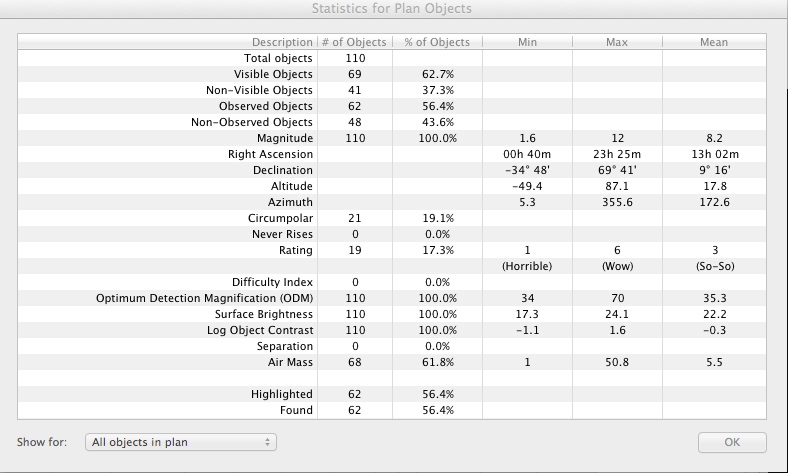
Task: Click the Observed Objects row label
Action: click(265, 106)
